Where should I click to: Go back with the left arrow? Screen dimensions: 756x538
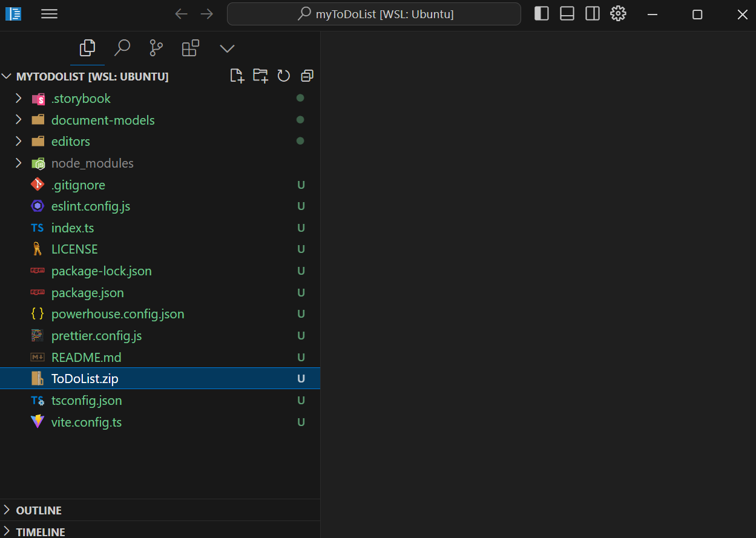click(x=181, y=14)
